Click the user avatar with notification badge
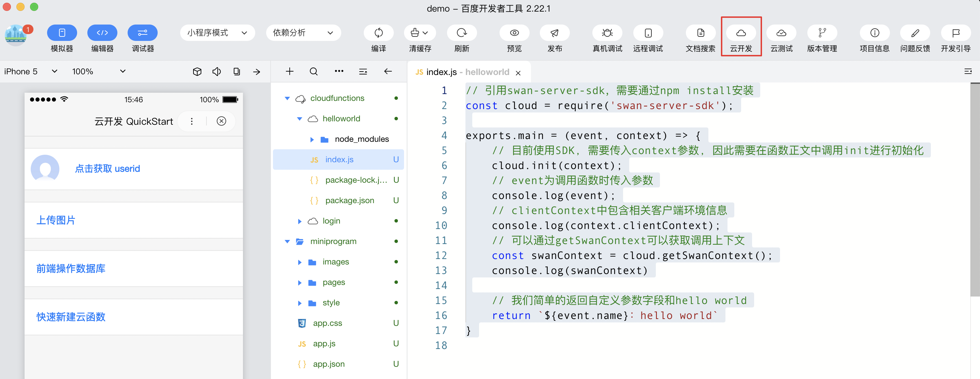 (16, 35)
